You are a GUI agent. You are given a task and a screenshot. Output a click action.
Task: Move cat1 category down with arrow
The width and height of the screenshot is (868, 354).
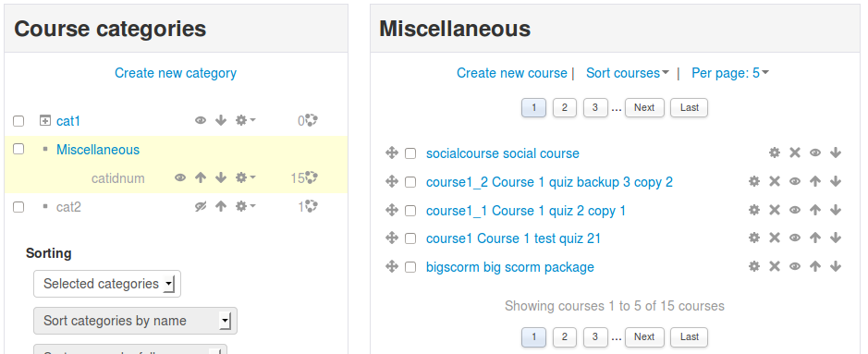coord(221,120)
